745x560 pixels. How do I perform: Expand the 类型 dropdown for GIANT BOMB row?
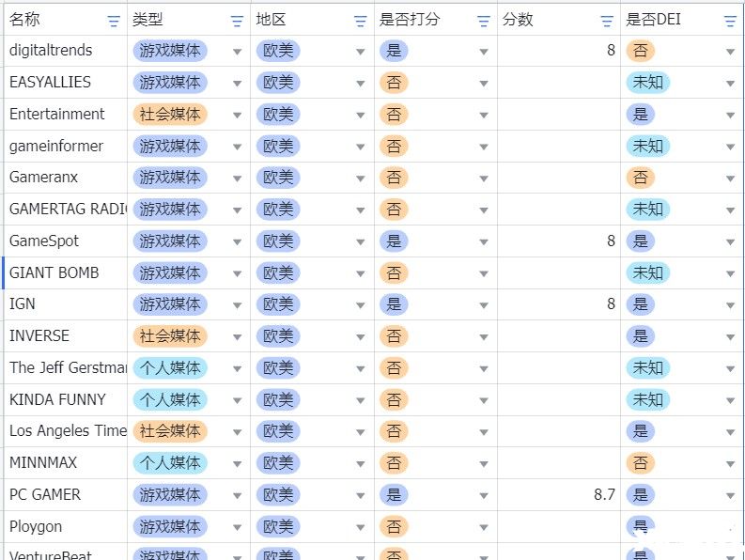[237, 273]
